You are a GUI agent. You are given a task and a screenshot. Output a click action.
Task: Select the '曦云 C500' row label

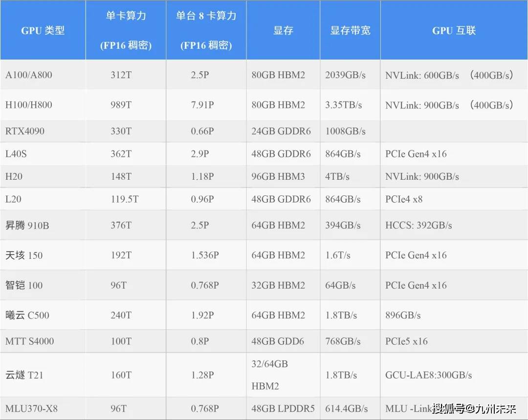point(27,315)
